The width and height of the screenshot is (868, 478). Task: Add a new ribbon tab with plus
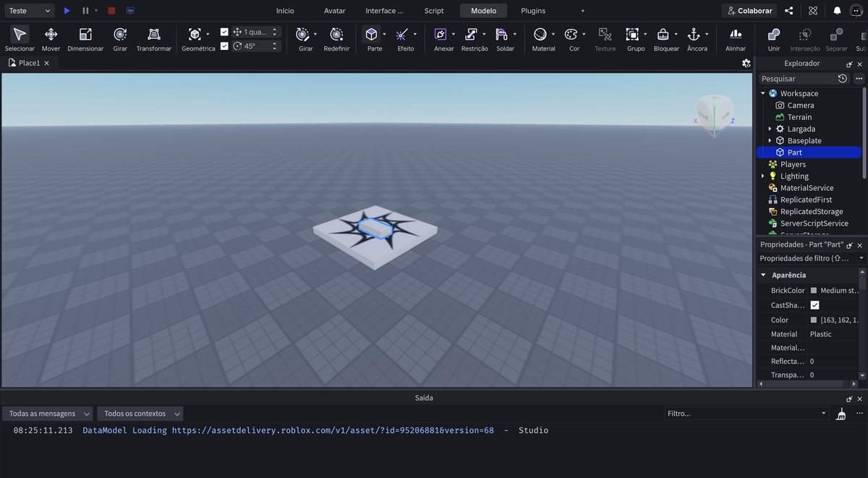point(583,11)
